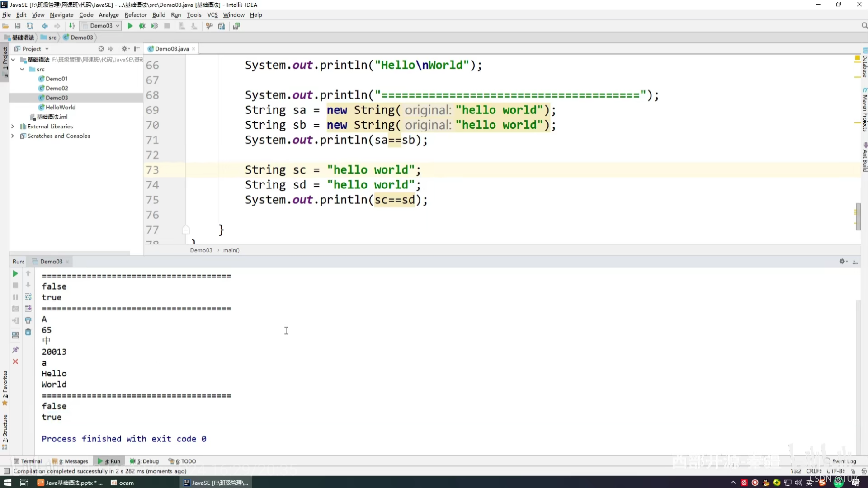Viewport: 868px width, 488px height.
Task: Open the SDK or AVD manager icon in the toolbar
Action: [x=236, y=26]
